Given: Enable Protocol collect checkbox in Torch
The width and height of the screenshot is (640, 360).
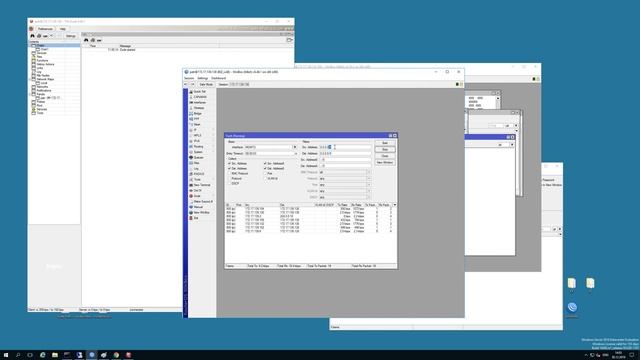Looking at the screenshot, I should (x=229, y=178).
